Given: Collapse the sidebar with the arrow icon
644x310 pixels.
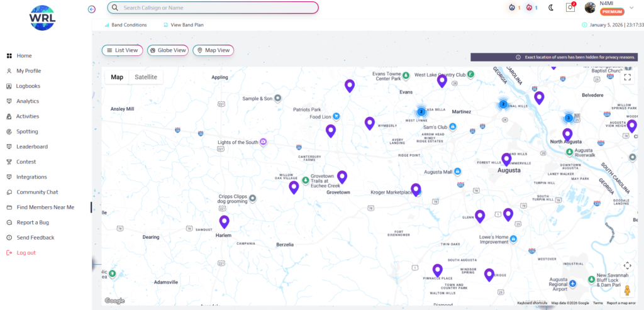Looking at the screenshot, I should (x=92, y=9).
